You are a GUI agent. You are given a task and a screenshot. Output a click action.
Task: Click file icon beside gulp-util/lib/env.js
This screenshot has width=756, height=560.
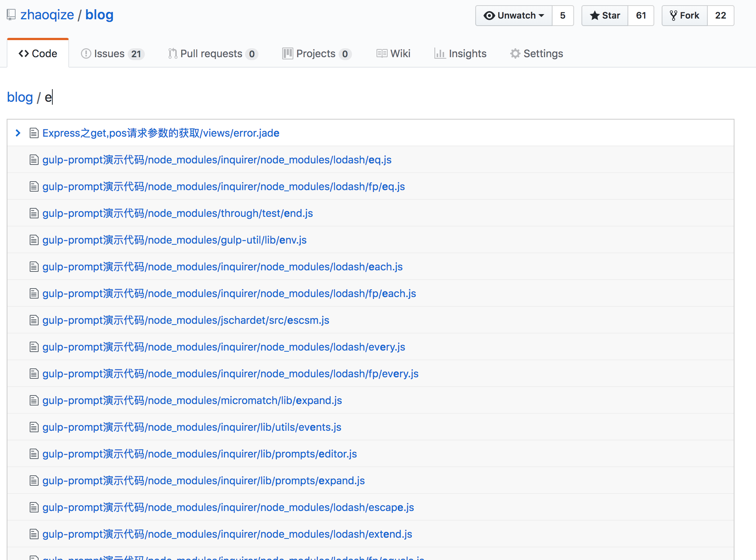(x=34, y=240)
